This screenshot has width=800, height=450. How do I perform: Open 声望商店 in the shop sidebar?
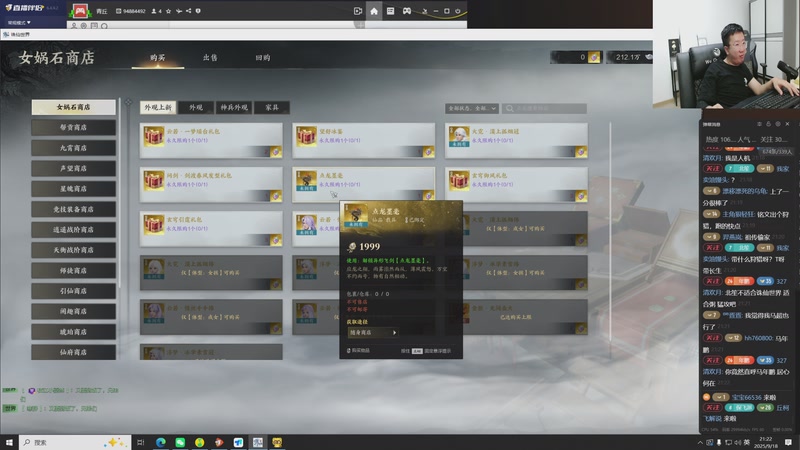73,168
